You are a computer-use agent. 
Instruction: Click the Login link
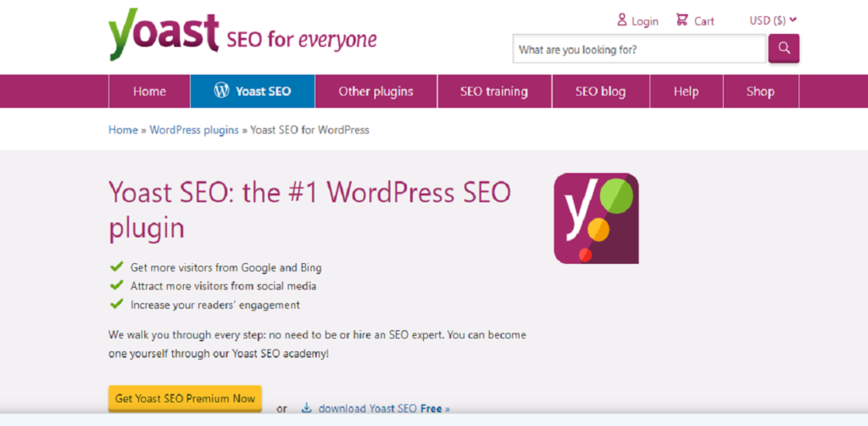click(x=645, y=21)
